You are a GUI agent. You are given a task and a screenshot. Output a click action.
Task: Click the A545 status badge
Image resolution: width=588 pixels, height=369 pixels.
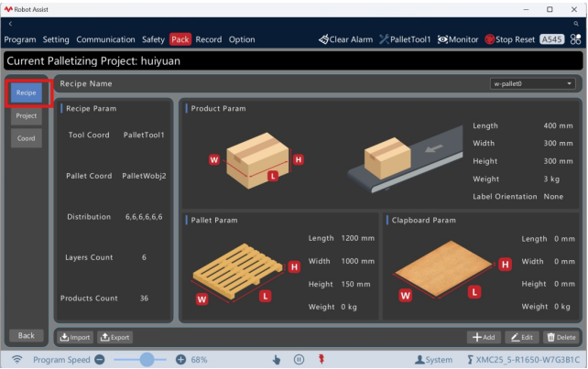pyautogui.click(x=552, y=39)
